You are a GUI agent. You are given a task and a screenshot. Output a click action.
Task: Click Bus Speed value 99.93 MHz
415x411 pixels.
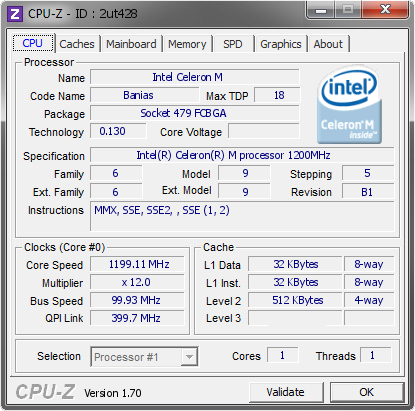coord(137,300)
